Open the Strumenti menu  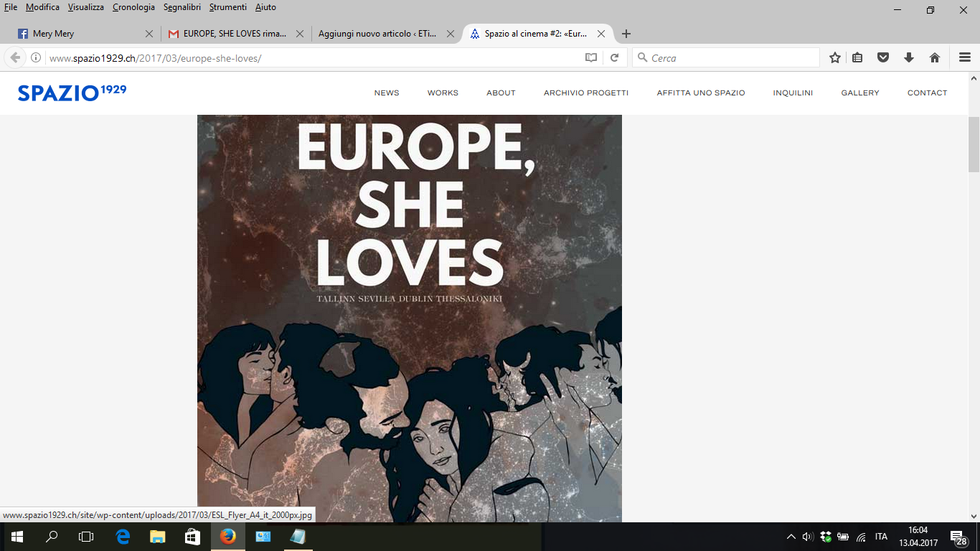[x=228, y=7]
